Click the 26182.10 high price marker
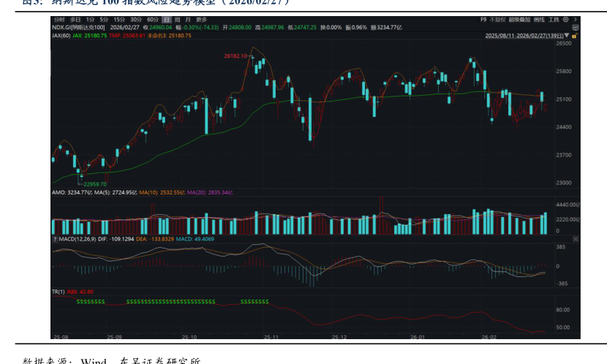The image size is (607, 364). click(x=235, y=56)
